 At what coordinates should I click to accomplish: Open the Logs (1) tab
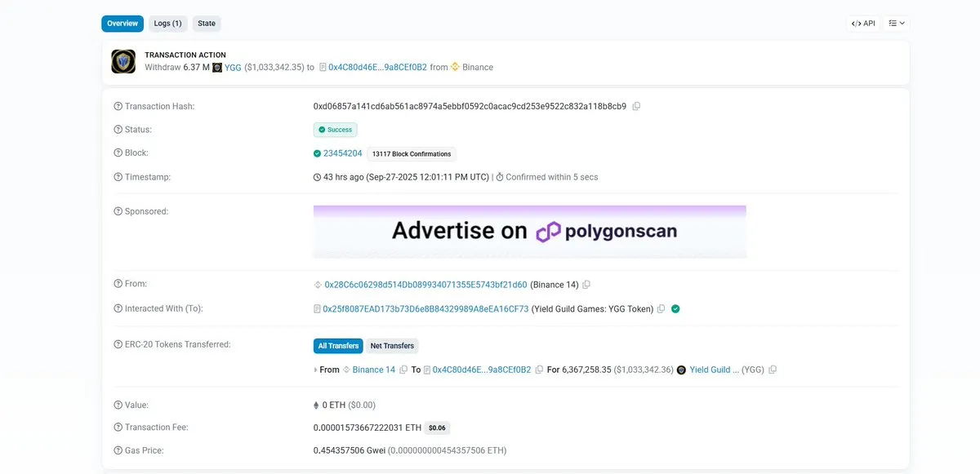click(168, 24)
